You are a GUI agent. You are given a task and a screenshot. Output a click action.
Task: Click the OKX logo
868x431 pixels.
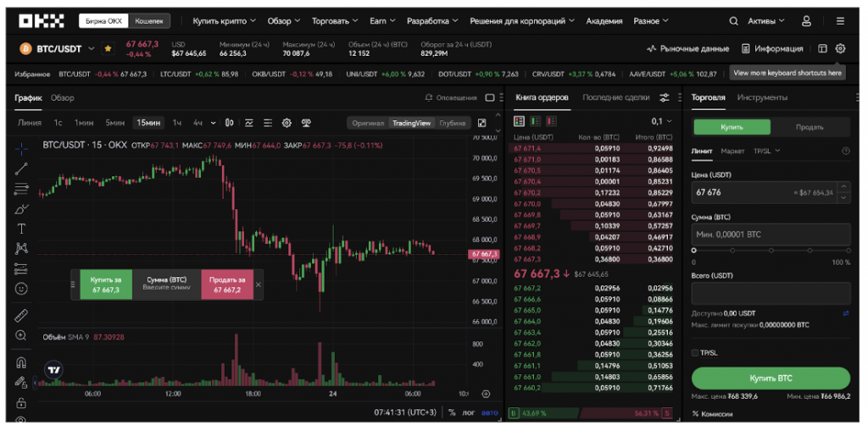coord(42,21)
